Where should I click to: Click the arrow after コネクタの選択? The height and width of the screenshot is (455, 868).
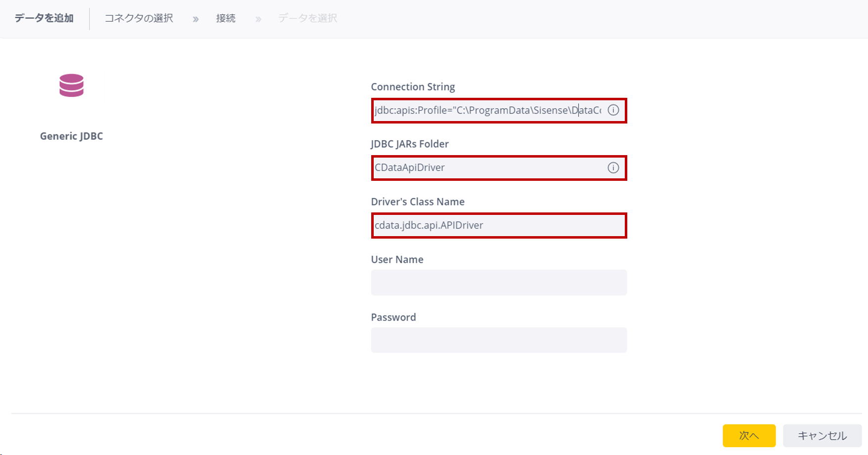pyautogui.click(x=196, y=19)
